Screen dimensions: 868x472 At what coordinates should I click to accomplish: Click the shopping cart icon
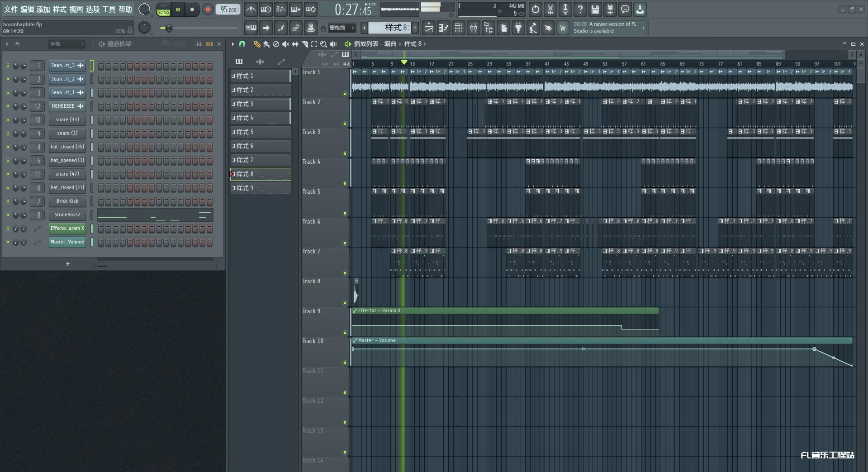pos(563,28)
